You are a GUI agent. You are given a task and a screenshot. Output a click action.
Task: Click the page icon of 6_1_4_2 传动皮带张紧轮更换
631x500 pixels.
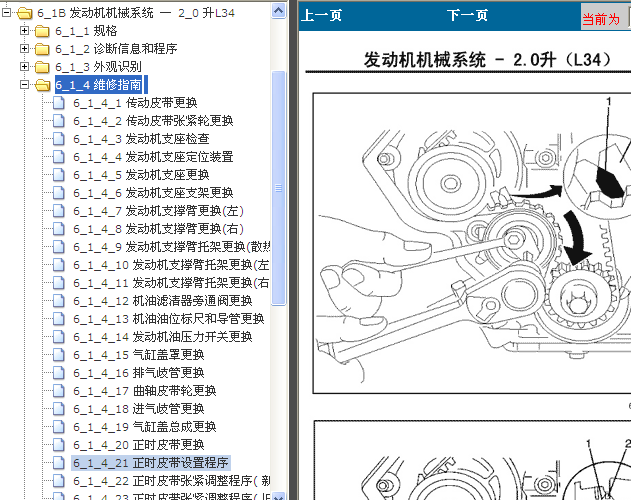pos(59,121)
